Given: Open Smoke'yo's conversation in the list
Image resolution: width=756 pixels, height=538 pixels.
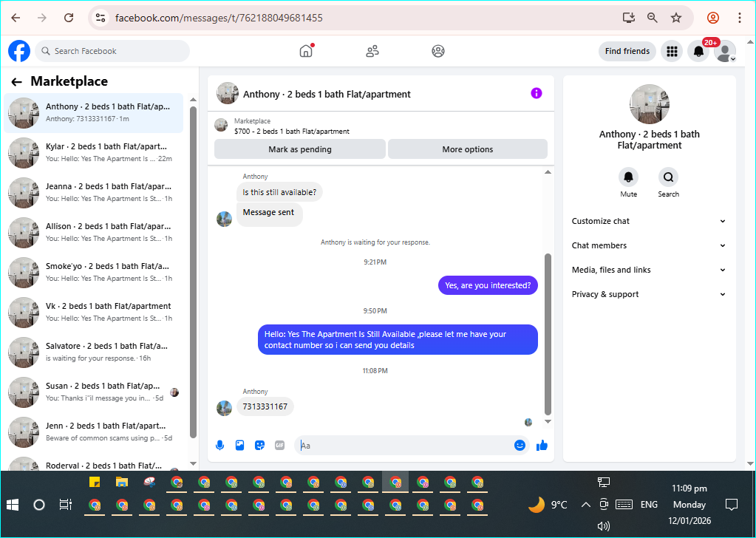Looking at the screenshot, I should click(94, 273).
